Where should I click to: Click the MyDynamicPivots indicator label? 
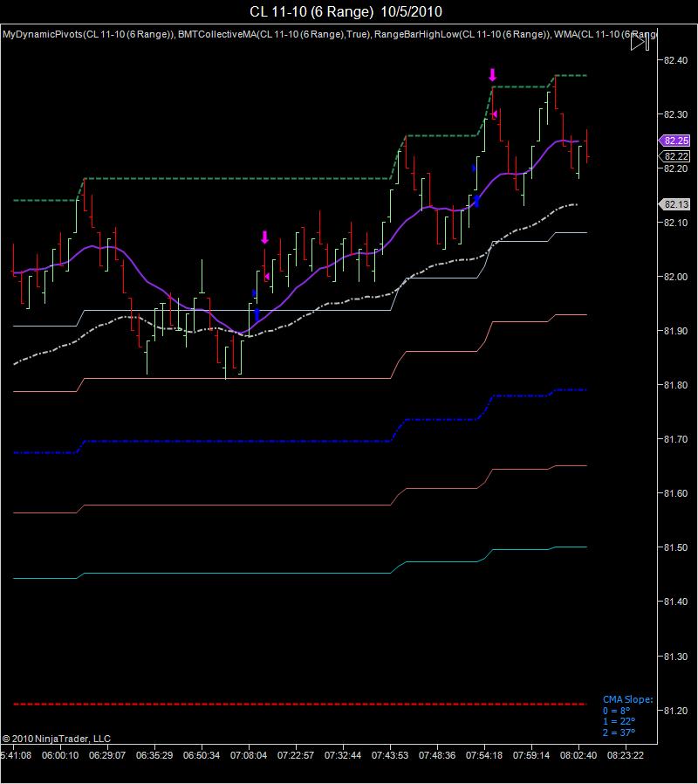click(x=88, y=34)
